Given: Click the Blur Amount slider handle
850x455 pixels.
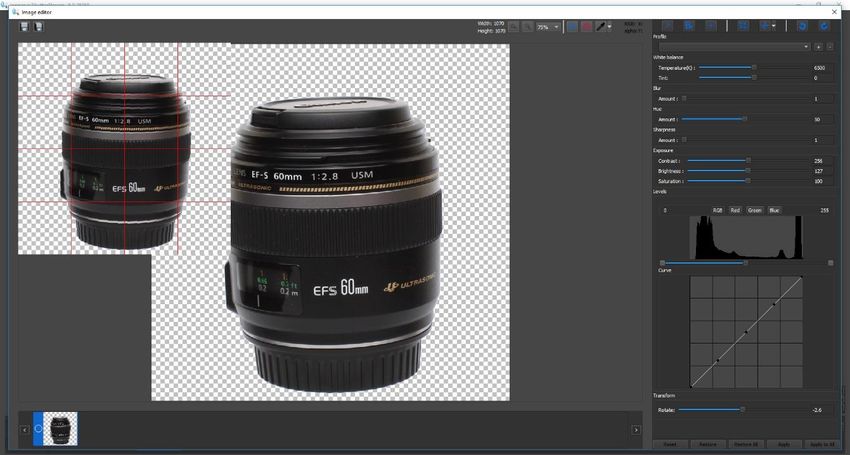Looking at the screenshot, I should (x=684, y=99).
